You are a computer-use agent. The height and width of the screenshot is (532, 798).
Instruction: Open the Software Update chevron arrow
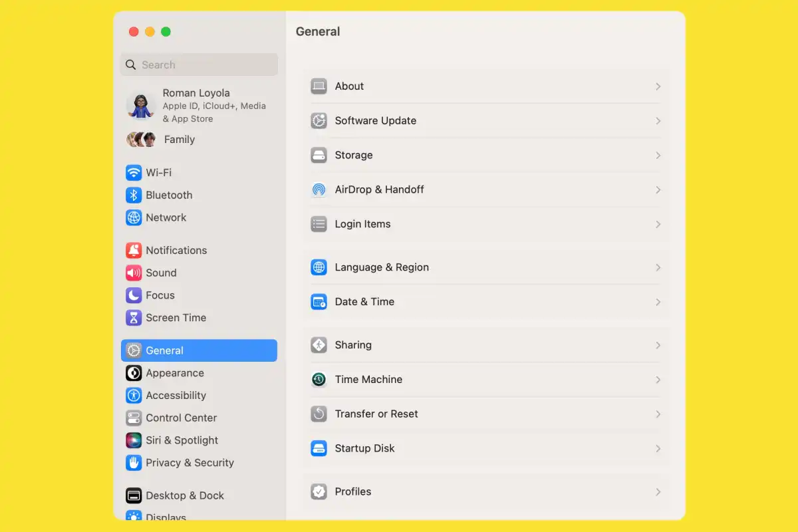tap(658, 121)
